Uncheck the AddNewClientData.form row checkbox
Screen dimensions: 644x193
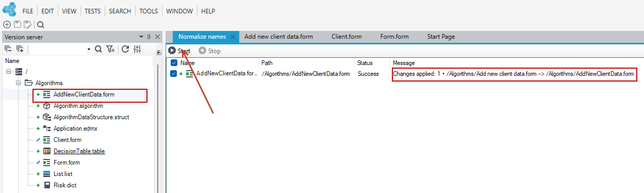click(174, 74)
